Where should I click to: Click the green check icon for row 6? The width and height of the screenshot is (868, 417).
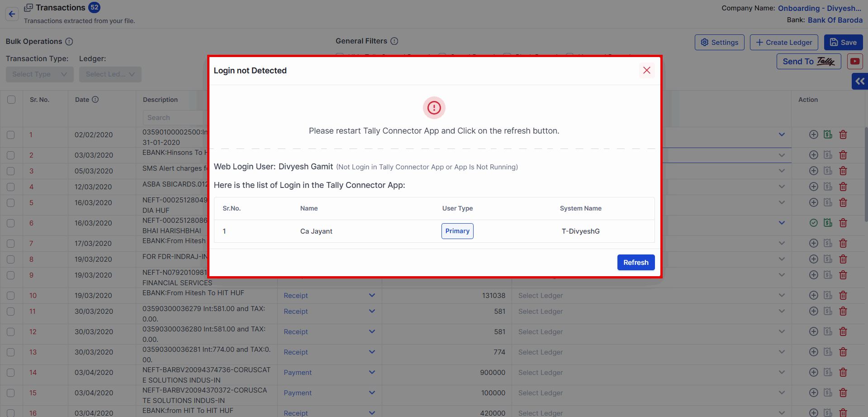click(813, 223)
